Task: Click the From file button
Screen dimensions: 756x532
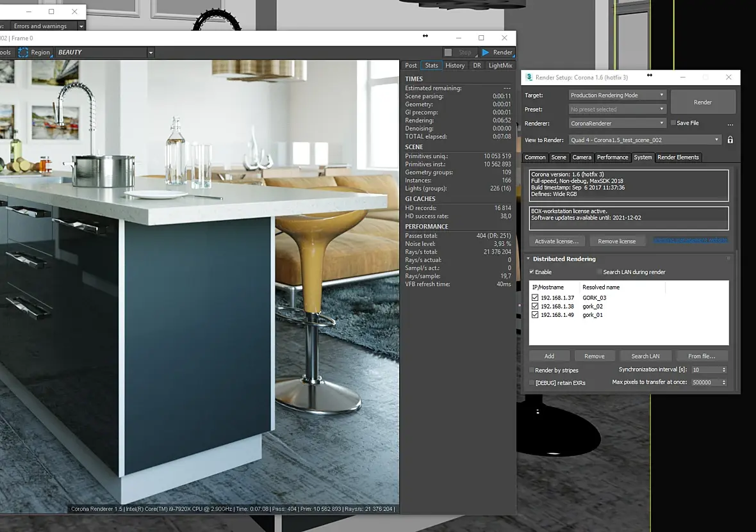Action: (702, 356)
